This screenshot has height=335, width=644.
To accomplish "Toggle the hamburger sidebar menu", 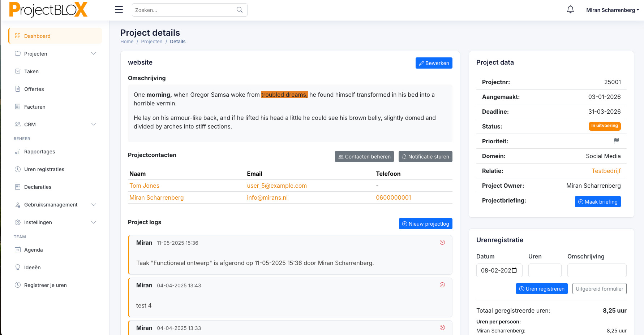I will point(119,10).
